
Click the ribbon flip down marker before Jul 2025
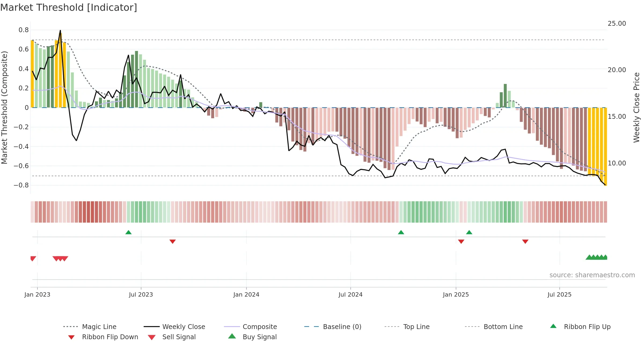click(525, 242)
